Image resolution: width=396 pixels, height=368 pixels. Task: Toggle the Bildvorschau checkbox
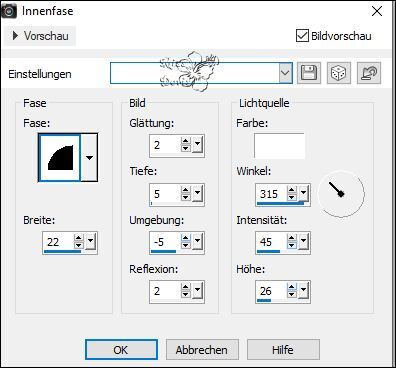[302, 35]
